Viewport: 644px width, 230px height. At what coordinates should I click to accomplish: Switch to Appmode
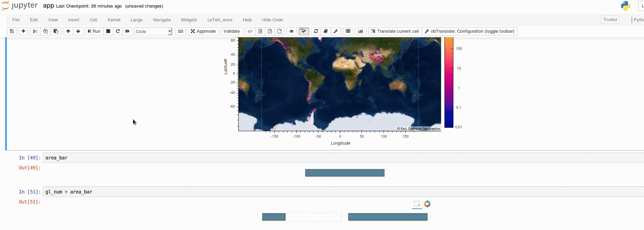[x=203, y=31]
